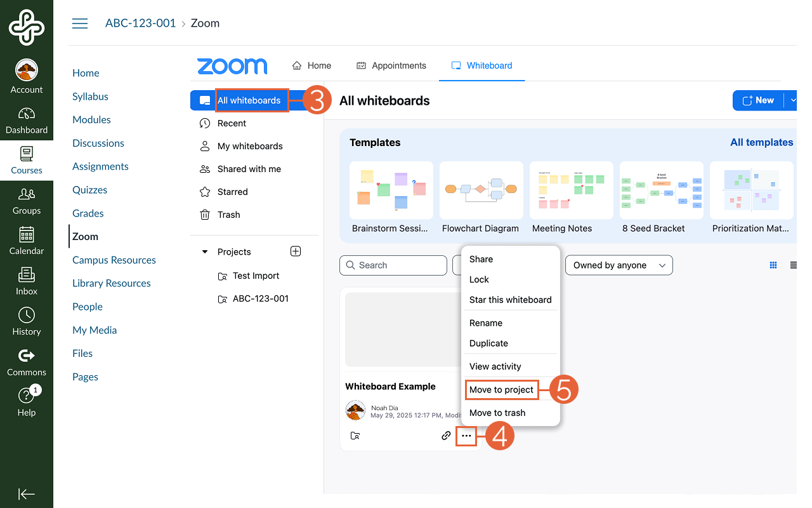Open the three-dot menu on Whiteboard Example
This screenshot has width=812, height=508.
point(466,436)
